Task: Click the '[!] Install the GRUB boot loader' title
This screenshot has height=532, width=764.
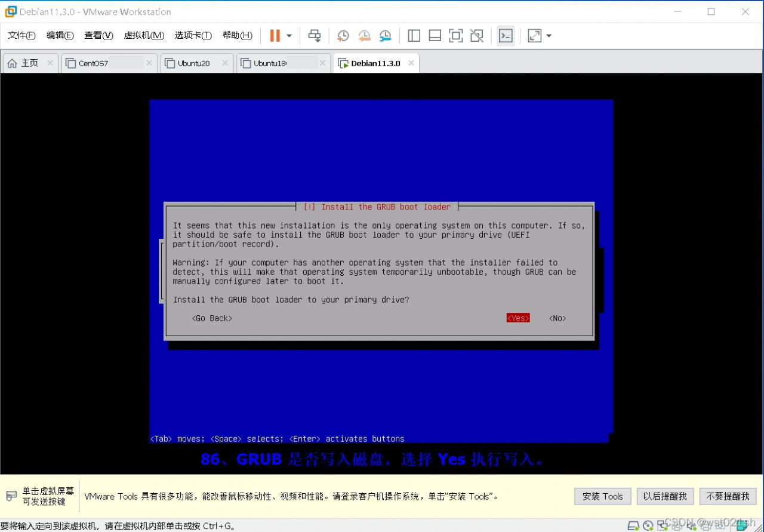Action: pos(377,207)
